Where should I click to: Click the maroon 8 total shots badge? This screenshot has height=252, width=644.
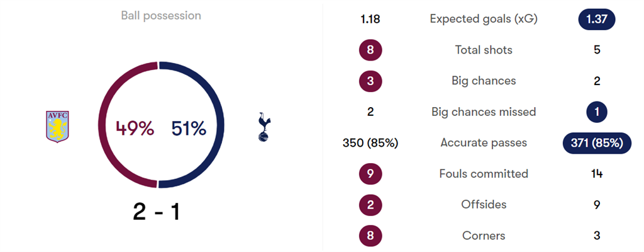pos(370,50)
